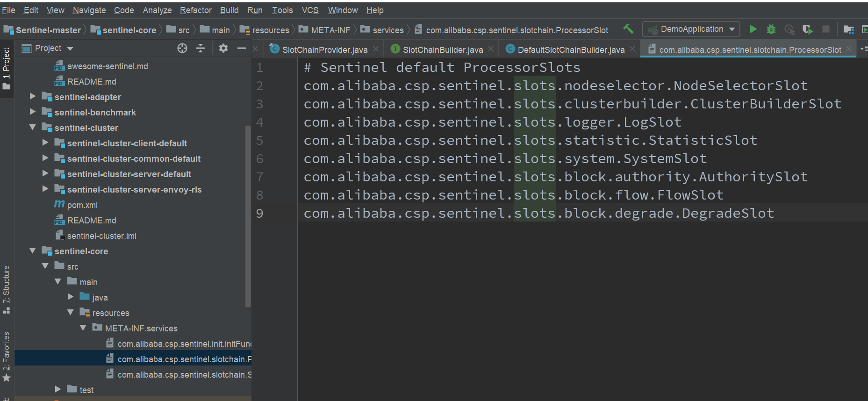Screen dimensions: 868x401
Task: Collapse the src folder under sentinel-core
Action: click(x=45, y=266)
